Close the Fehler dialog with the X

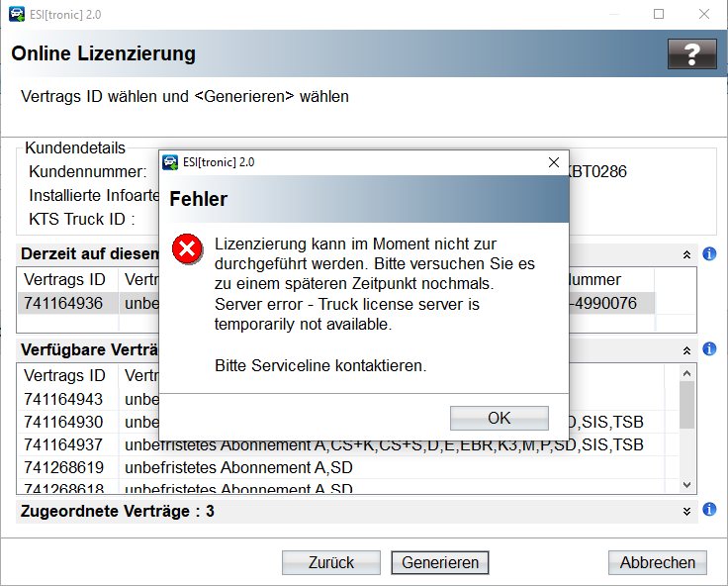tap(554, 162)
